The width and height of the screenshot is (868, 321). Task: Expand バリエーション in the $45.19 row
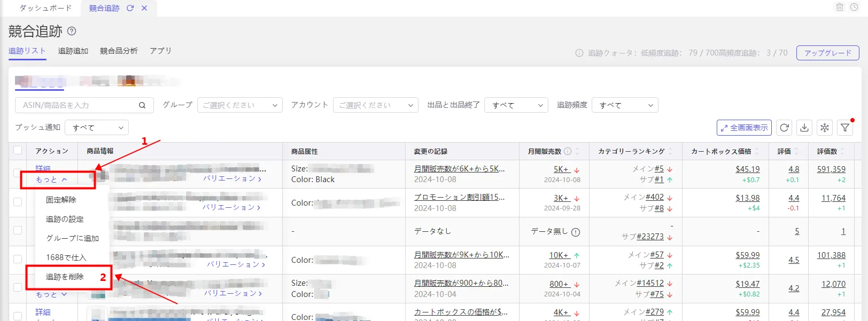232,179
